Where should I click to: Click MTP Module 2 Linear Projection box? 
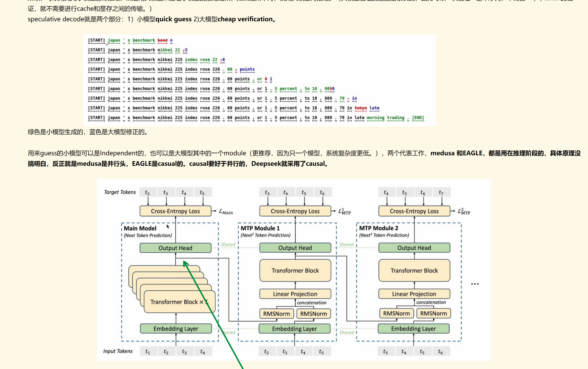414,294
